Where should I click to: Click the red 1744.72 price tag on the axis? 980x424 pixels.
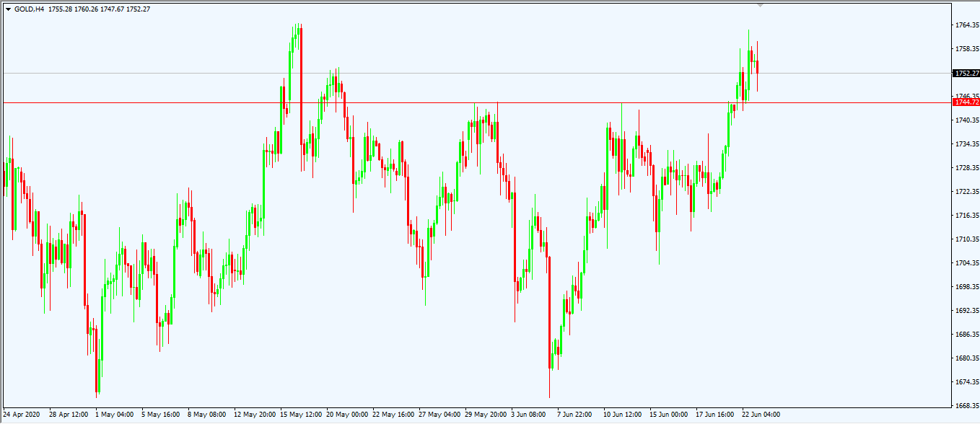click(x=966, y=102)
